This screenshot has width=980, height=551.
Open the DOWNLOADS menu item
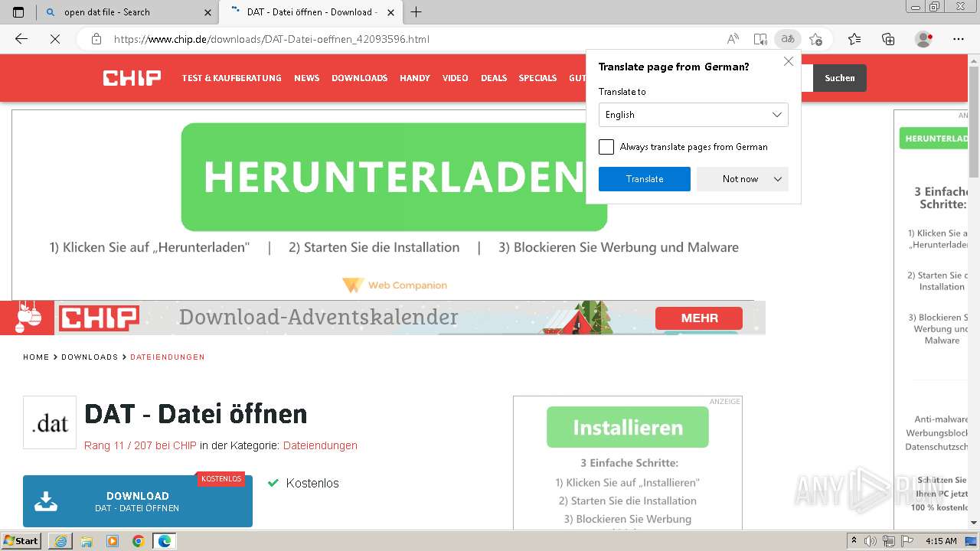359,78
